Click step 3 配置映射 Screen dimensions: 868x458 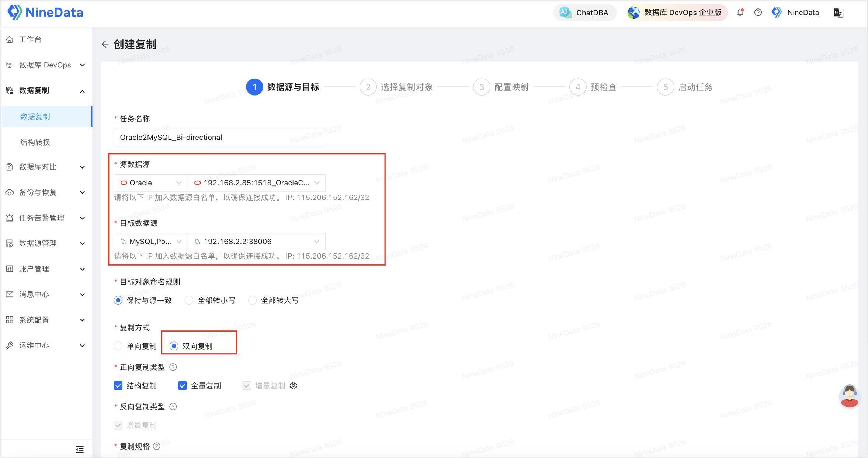501,87
